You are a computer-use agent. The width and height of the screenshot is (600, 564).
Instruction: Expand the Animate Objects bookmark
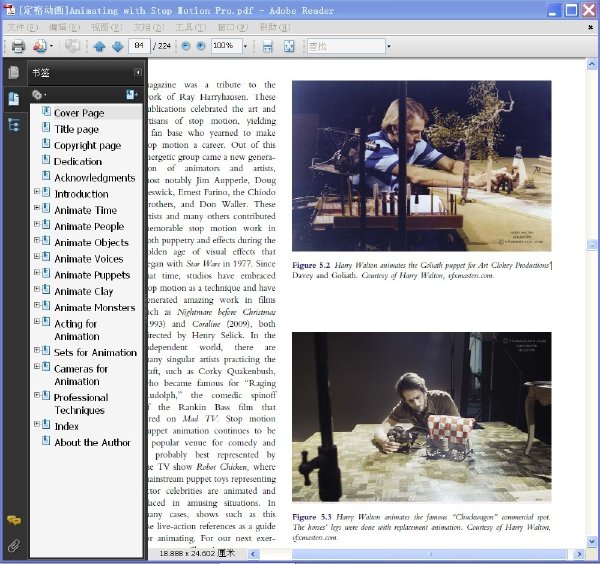click(x=37, y=240)
